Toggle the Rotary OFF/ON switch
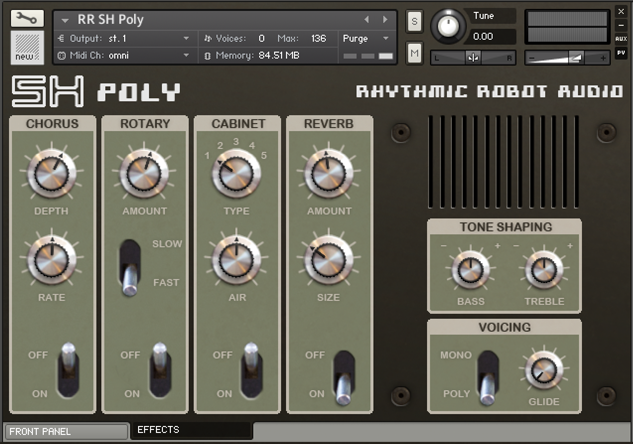Image resolution: width=633 pixels, height=444 pixels. tap(160, 370)
